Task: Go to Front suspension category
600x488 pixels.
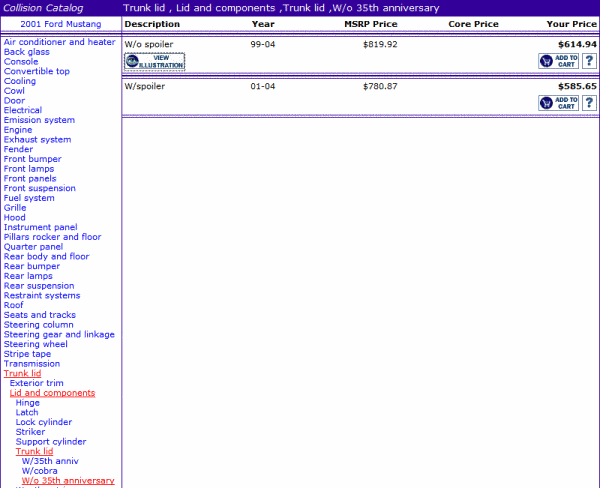Action: [x=39, y=188]
